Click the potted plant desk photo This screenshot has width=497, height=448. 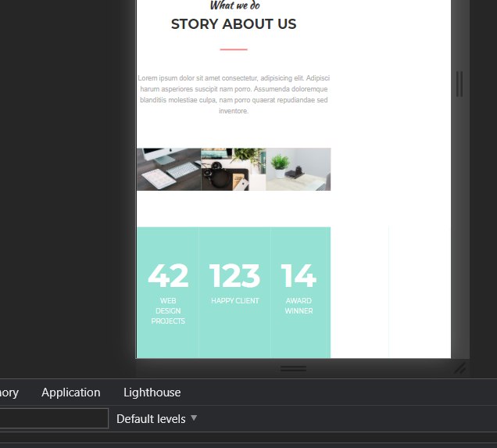(x=299, y=170)
